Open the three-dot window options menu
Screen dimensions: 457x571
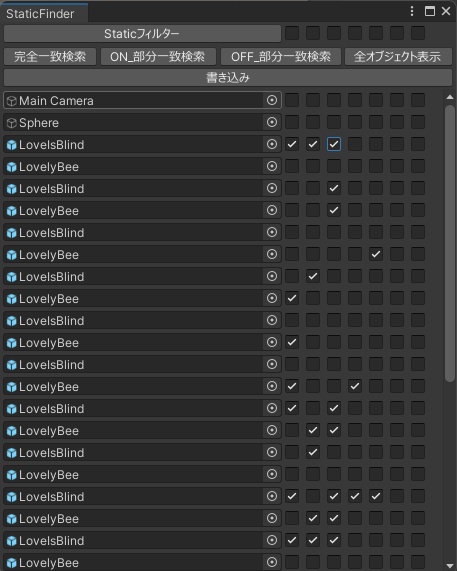pos(412,11)
